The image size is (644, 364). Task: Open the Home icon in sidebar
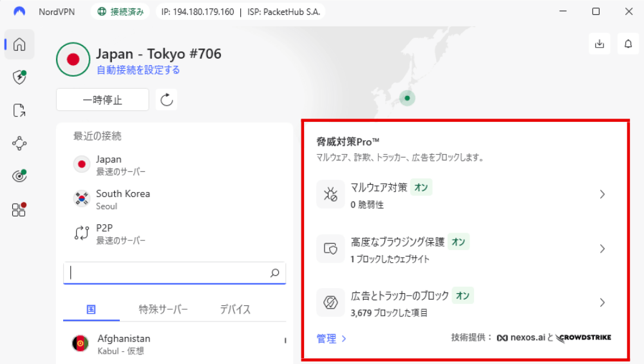[19, 44]
